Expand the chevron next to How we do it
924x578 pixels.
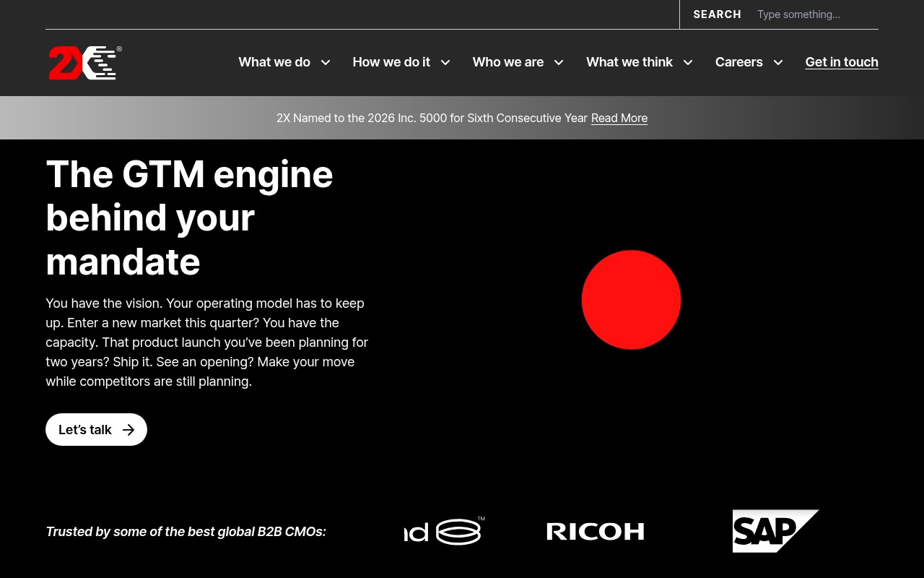click(x=445, y=62)
